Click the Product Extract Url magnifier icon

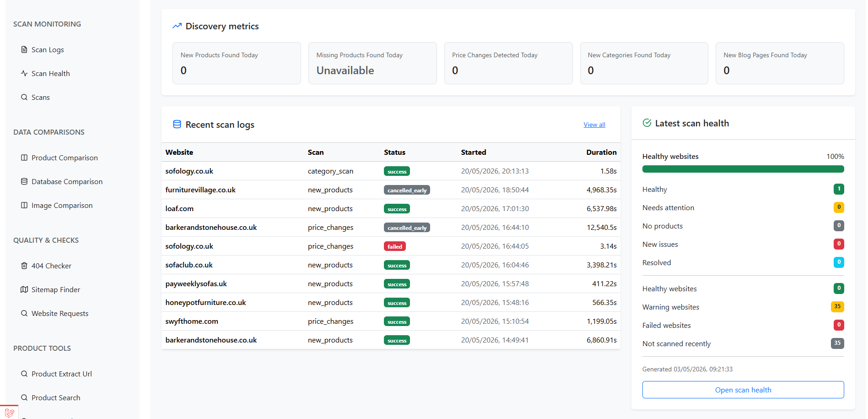pos(24,374)
